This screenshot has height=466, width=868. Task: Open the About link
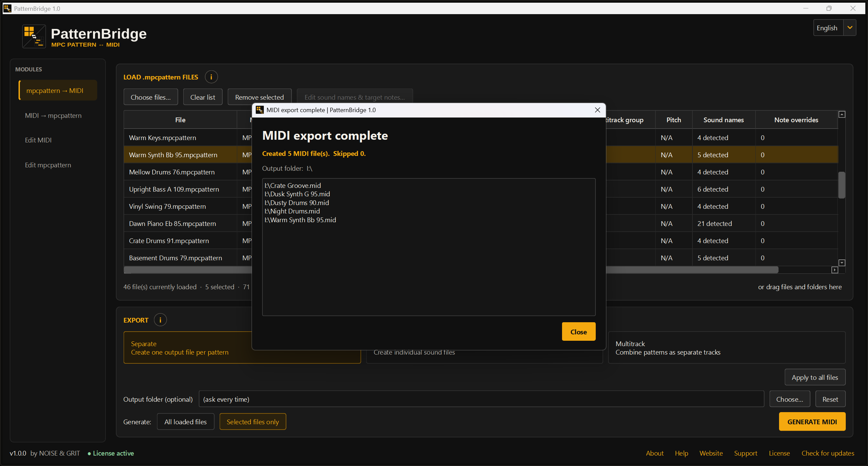[655, 453]
